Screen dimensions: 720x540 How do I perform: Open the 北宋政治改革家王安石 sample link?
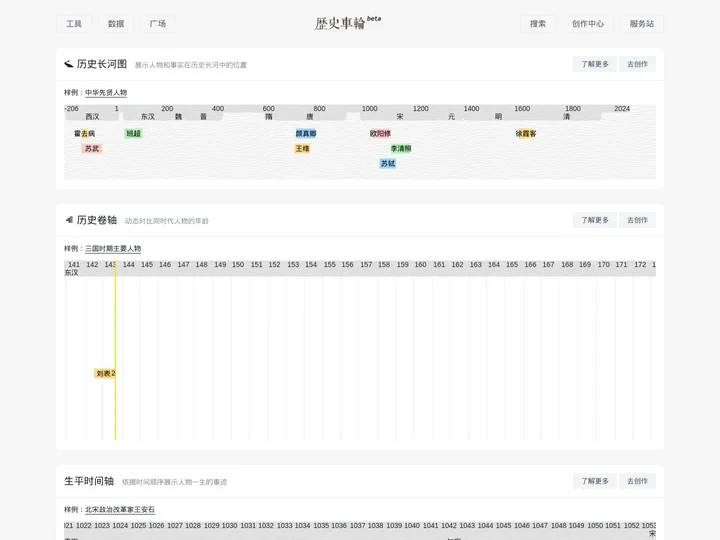(x=120, y=510)
